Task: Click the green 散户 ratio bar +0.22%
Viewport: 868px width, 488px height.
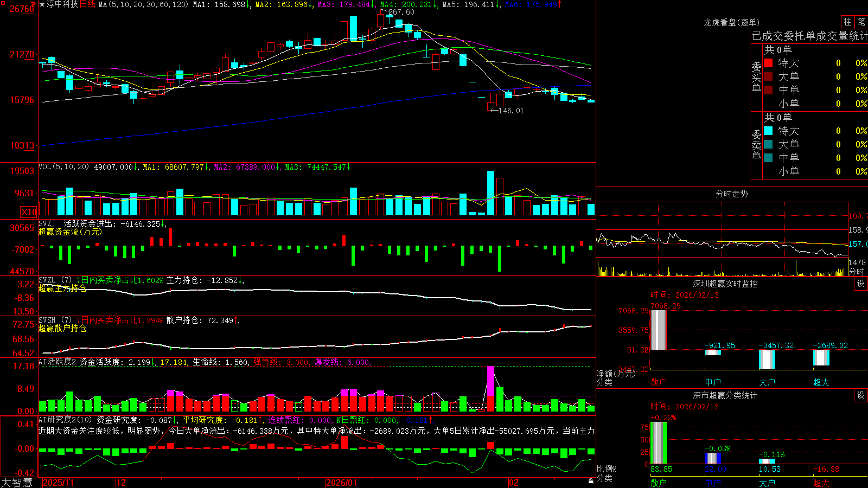Action: (x=659, y=442)
